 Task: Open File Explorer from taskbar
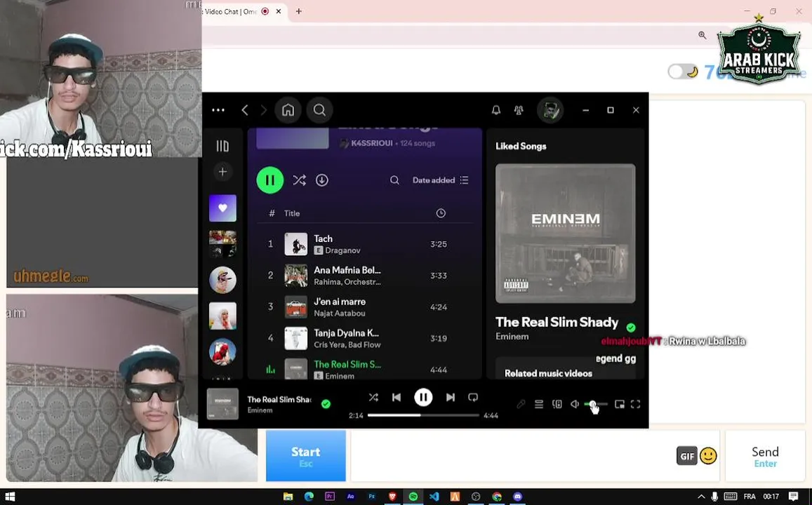point(288,497)
